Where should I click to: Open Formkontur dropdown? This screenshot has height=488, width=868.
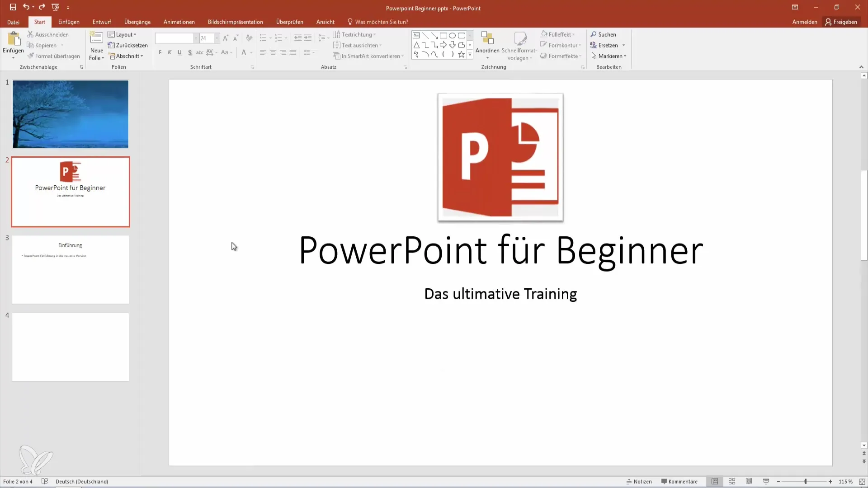pos(561,45)
